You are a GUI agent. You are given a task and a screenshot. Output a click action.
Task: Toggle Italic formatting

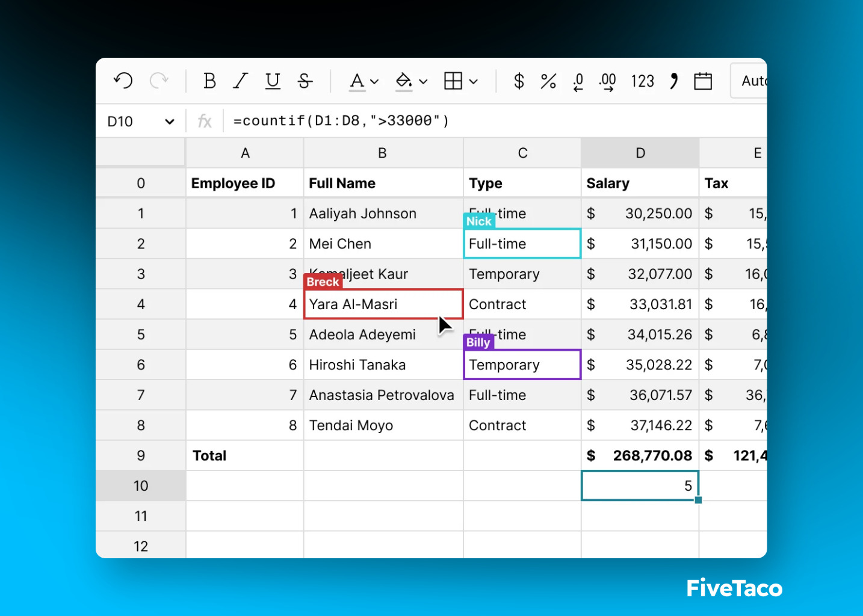tap(241, 81)
